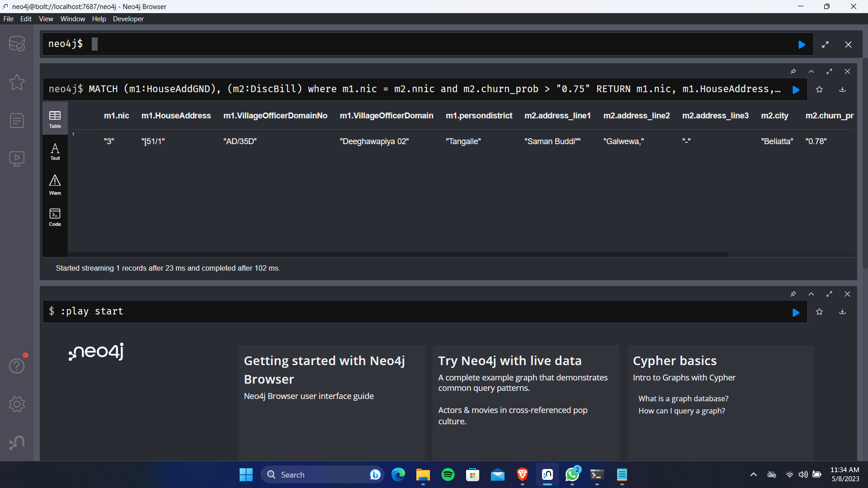Pin the MATCH query result frame
This screenshot has height=488, width=868.
click(x=793, y=71)
